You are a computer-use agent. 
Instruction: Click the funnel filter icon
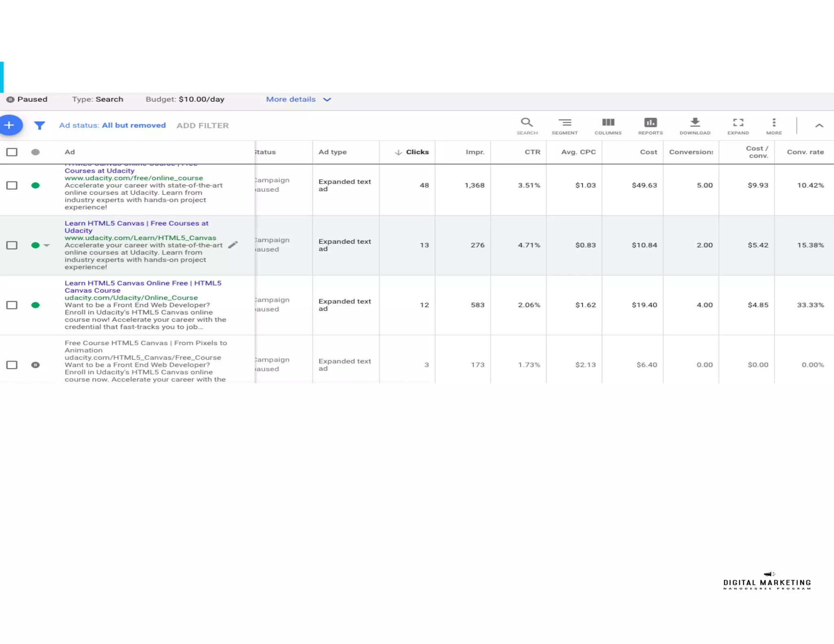pos(40,125)
